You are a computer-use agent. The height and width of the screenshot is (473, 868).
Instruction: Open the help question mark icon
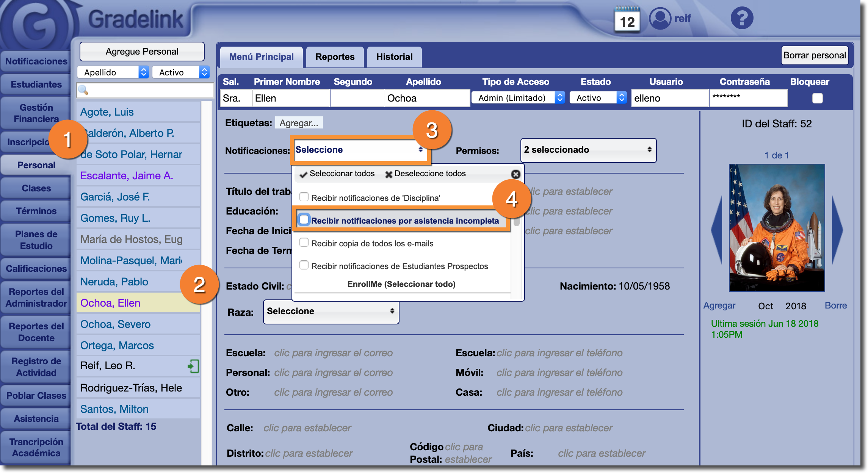[x=742, y=18]
